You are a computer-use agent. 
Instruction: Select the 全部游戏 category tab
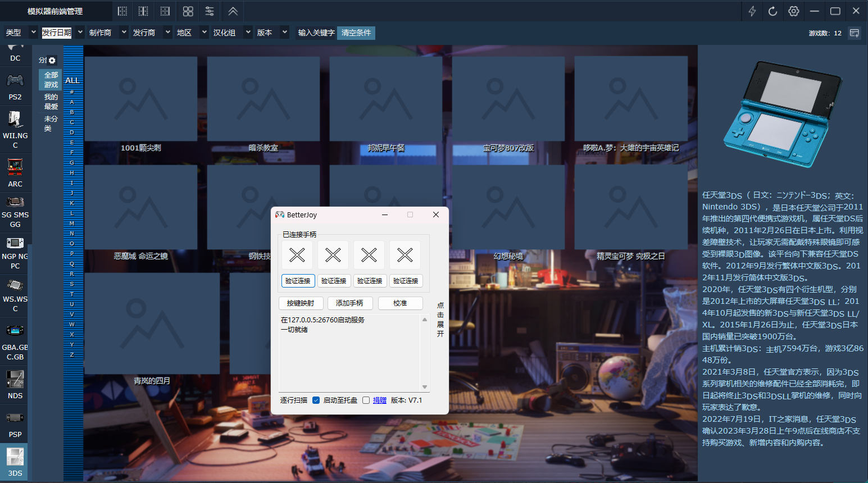(51, 80)
